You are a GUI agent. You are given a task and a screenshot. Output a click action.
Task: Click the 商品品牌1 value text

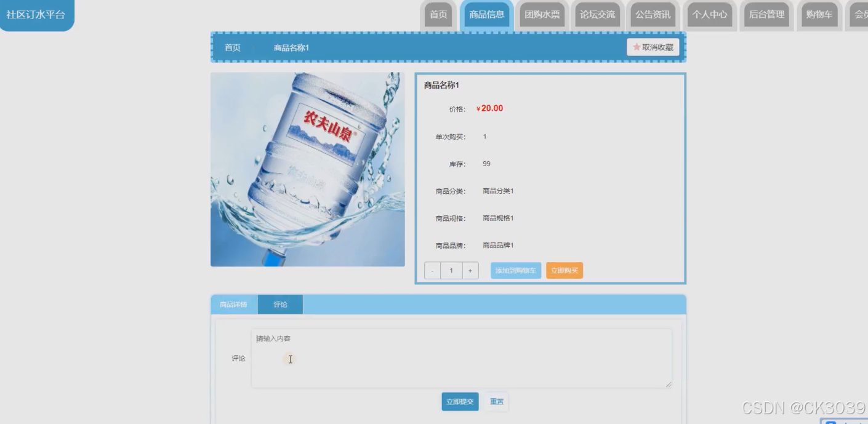498,246
